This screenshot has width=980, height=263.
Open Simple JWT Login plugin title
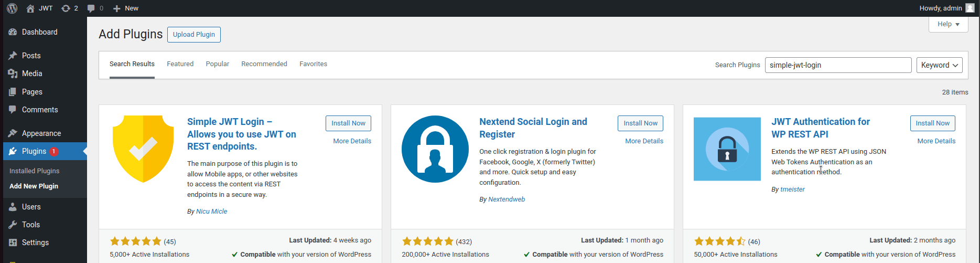[x=242, y=134]
